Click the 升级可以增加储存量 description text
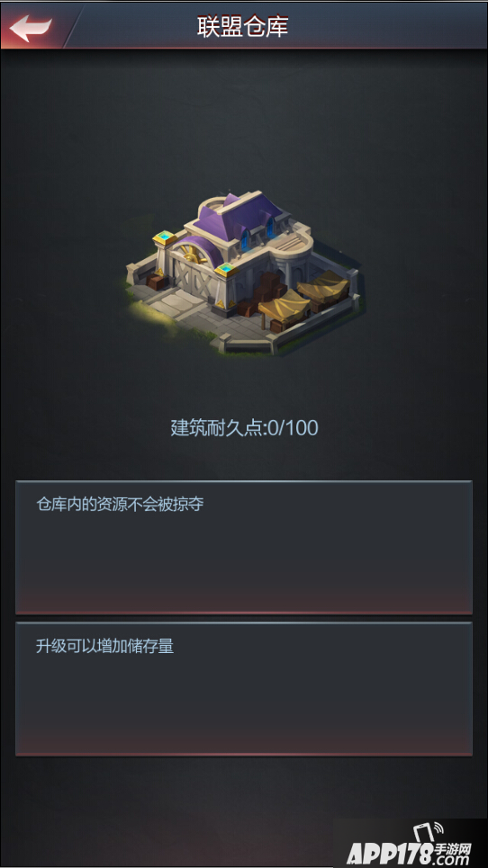 tap(105, 646)
